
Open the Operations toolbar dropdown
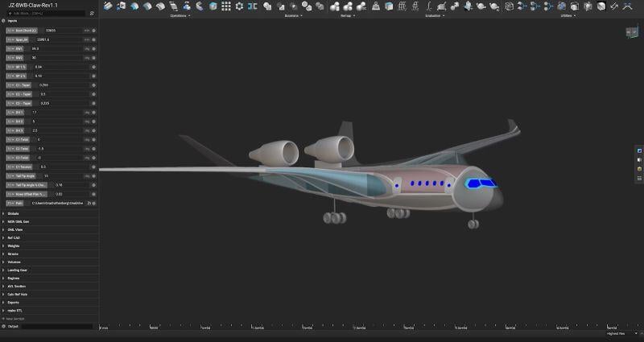180,15
